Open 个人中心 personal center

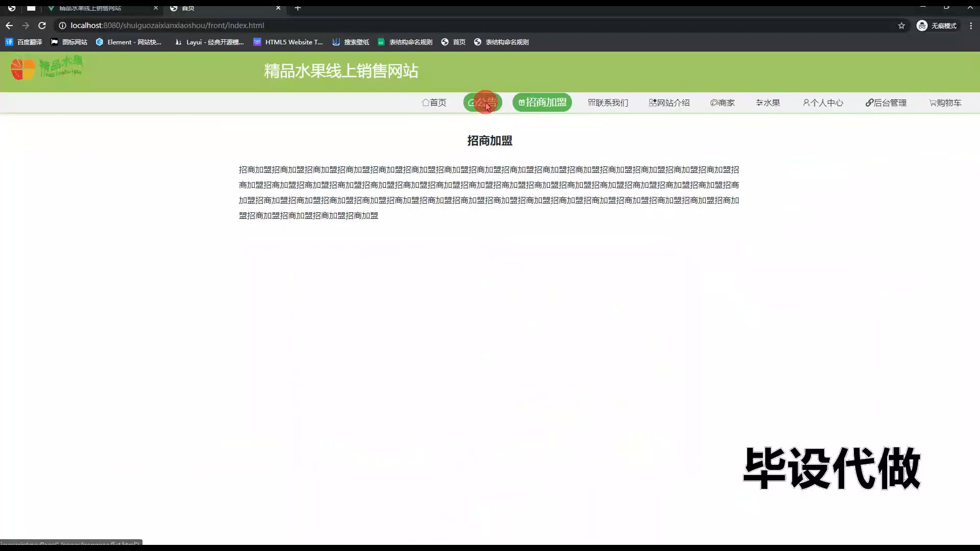click(823, 103)
